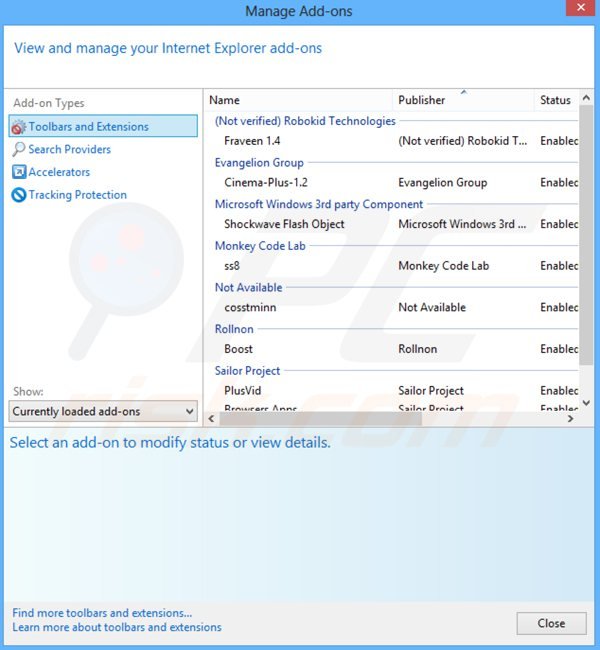Click the Evangelion Group publisher cell of Cinema-Plus-1.2
Image resolution: width=600 pixels, height=650 pixels.
[443, 182]
